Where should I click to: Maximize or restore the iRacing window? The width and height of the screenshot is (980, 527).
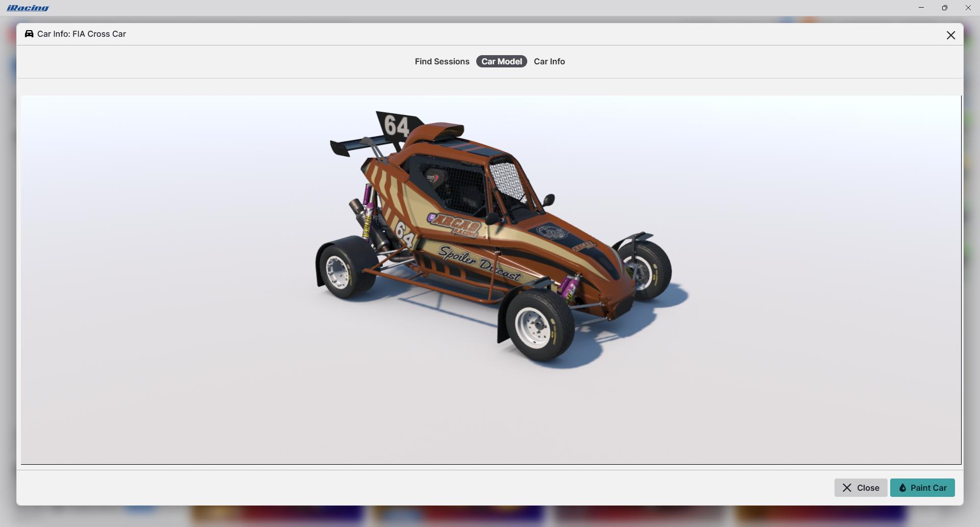(944, 8)
